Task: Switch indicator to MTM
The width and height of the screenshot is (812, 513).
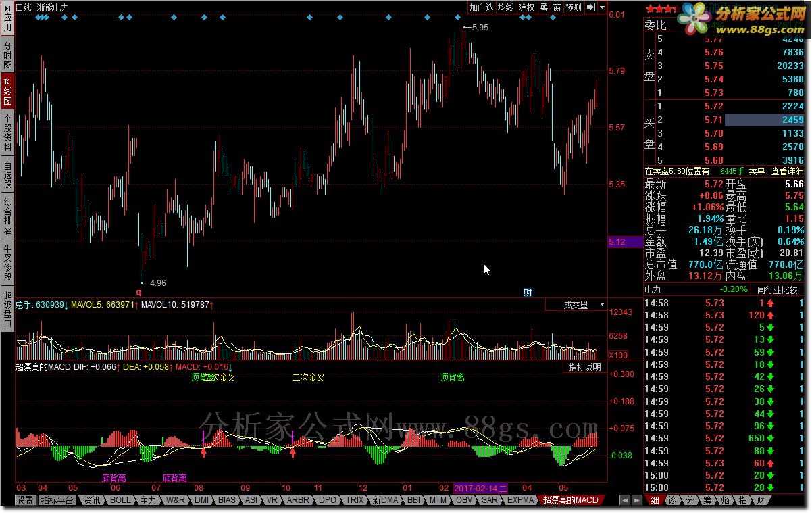Action: (x=438, y=500)
